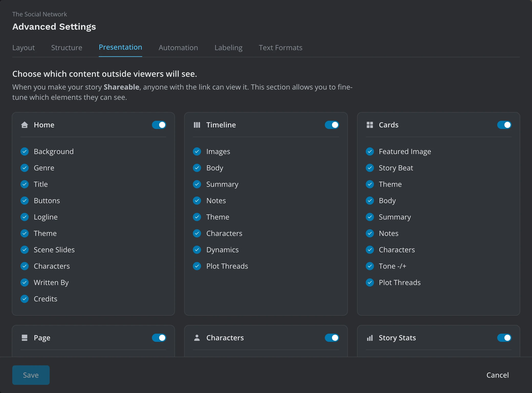The image size is (532, 393).
Task: Click the Cards grid icon
Action: point(370,125)
